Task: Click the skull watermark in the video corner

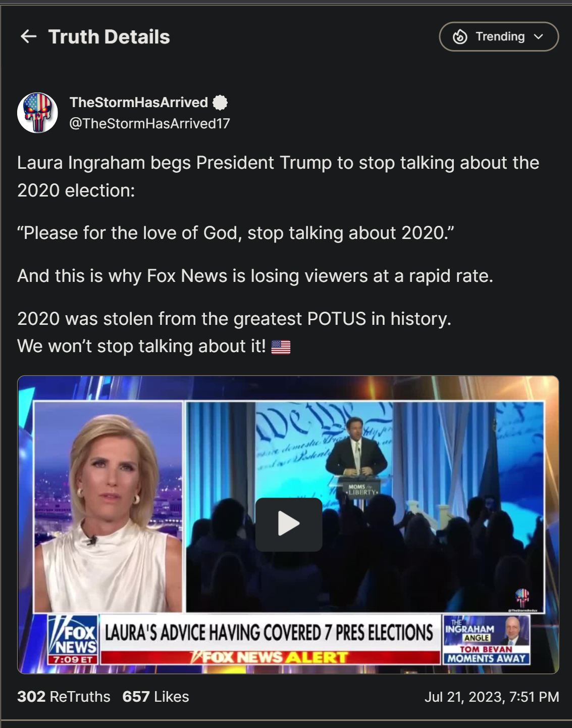Action: [522, 598]
